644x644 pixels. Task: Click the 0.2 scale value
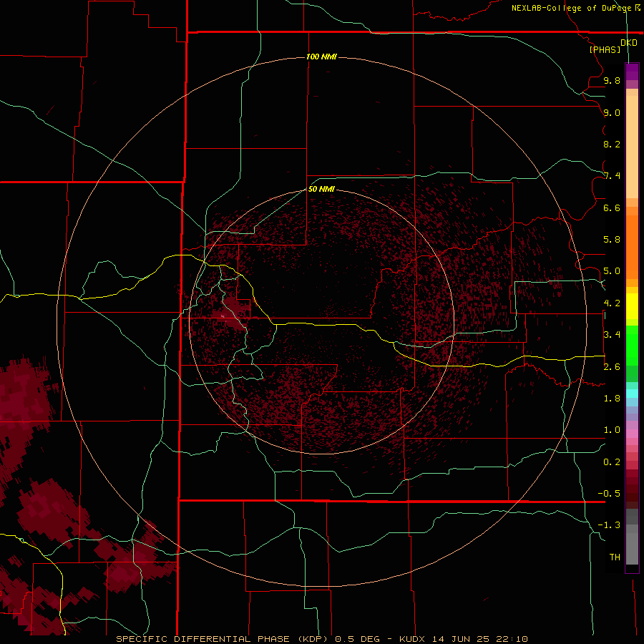(612, 462)
